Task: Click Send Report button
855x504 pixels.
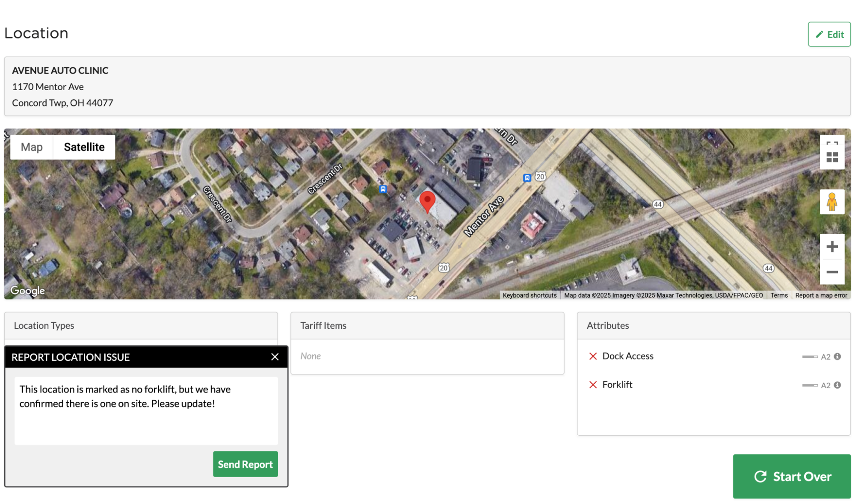Action: coord(245,464)
